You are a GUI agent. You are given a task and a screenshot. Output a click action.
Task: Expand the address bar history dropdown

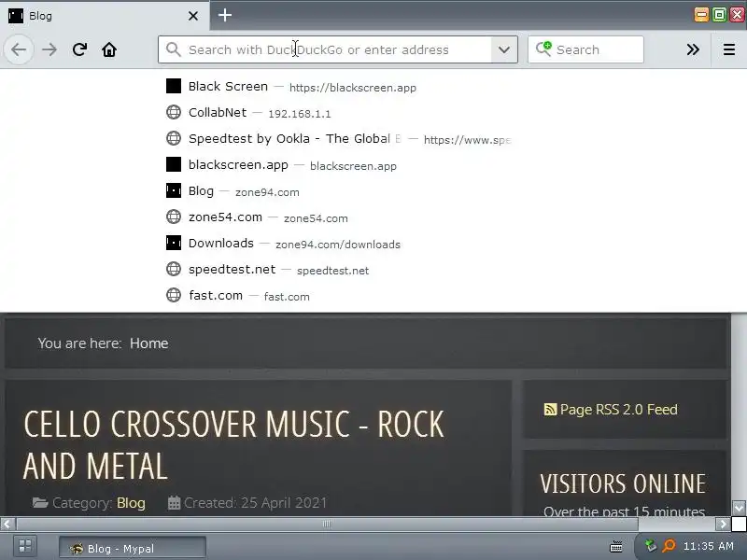(504, 49)
